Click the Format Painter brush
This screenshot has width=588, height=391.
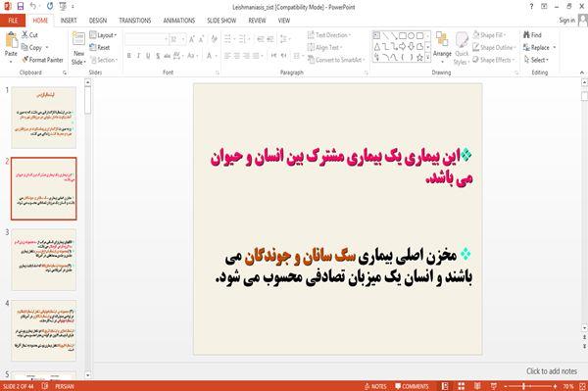(x=25, y=60)
